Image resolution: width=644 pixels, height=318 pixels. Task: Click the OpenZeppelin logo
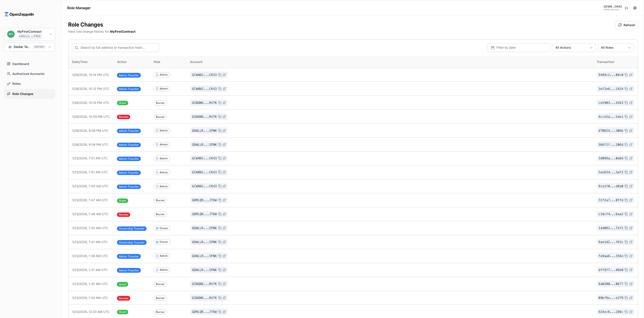coord(19,14)
